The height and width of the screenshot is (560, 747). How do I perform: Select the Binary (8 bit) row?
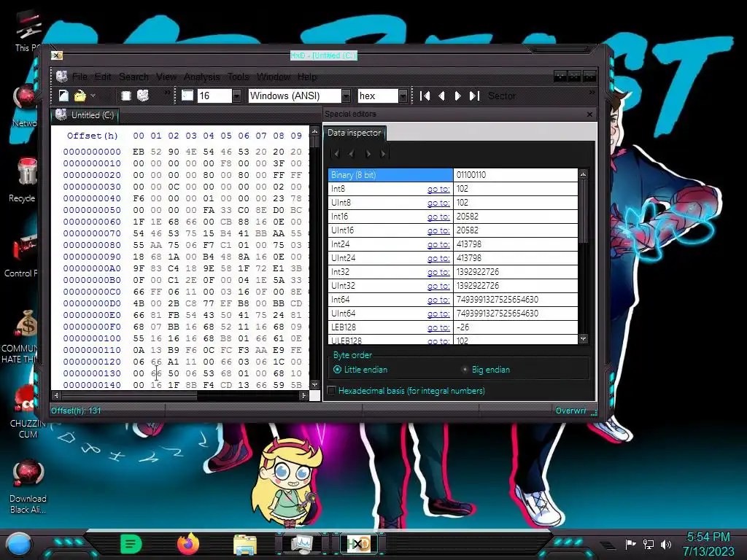point(453,175)
